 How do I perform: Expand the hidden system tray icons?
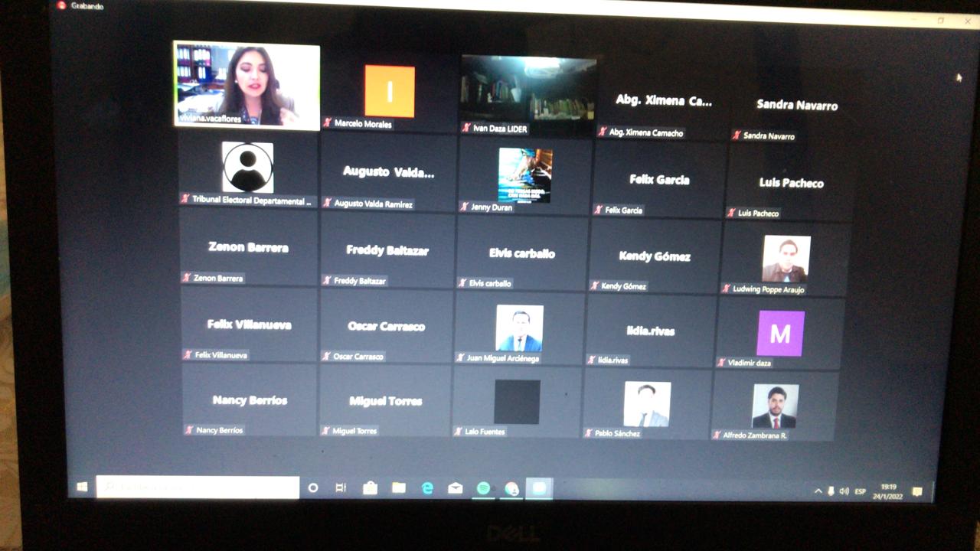818,491
